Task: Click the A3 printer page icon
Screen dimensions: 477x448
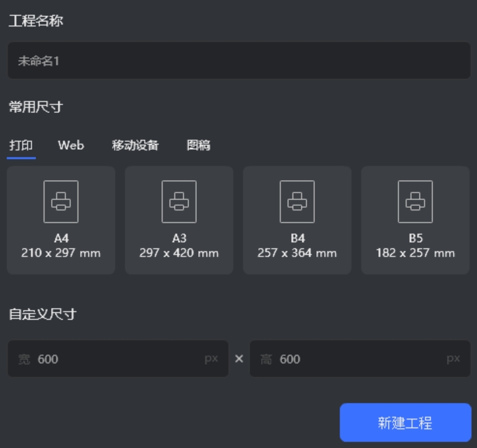Action: click(x=179, y=201)
